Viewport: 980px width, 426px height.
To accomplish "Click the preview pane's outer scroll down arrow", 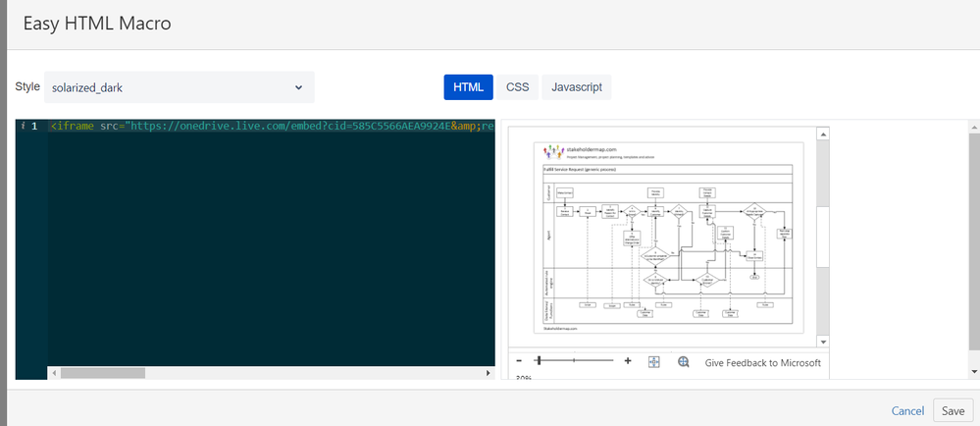I will tap(974, 372).
